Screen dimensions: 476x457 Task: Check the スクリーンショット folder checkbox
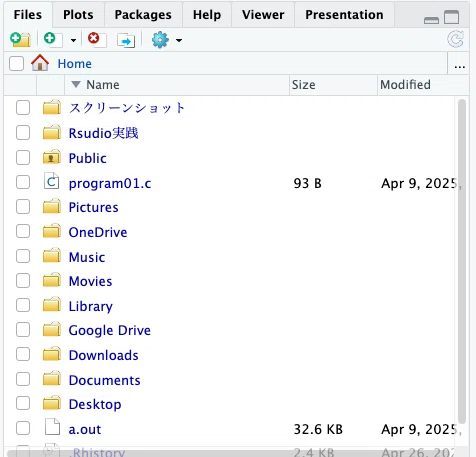pos(23,108)
